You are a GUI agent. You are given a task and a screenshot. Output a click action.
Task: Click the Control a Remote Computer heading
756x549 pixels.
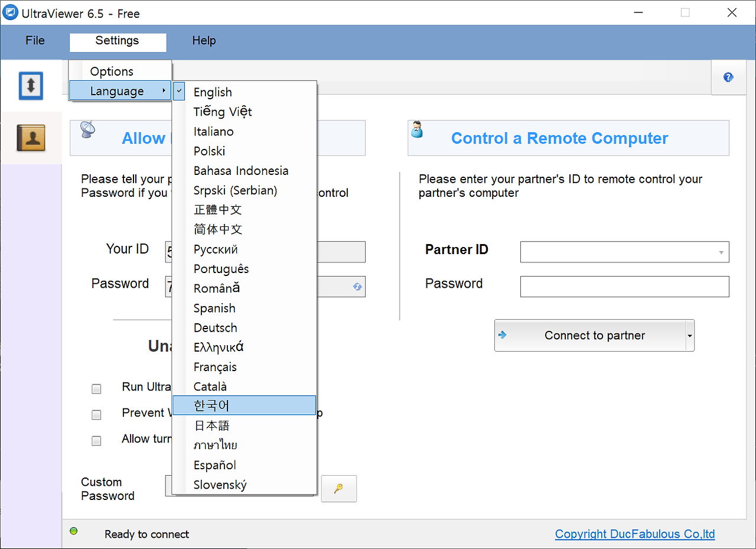coord(559,138)
